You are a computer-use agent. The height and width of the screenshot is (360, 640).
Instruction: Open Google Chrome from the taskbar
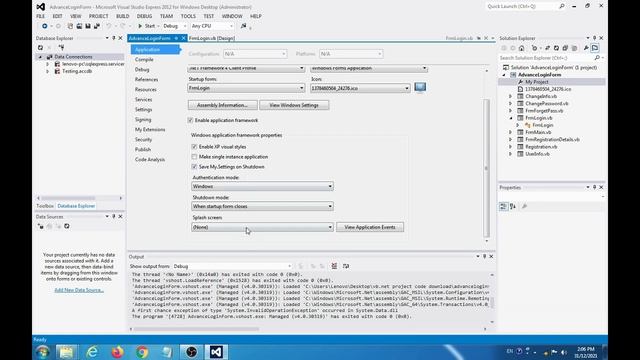click(142, 352)
